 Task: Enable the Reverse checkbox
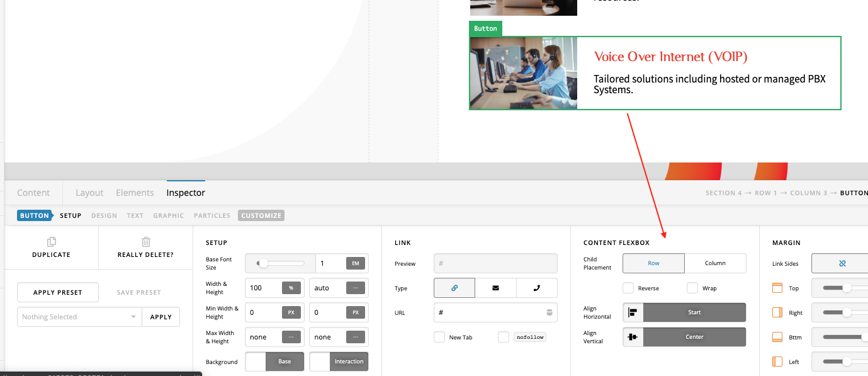click(628, 288)
